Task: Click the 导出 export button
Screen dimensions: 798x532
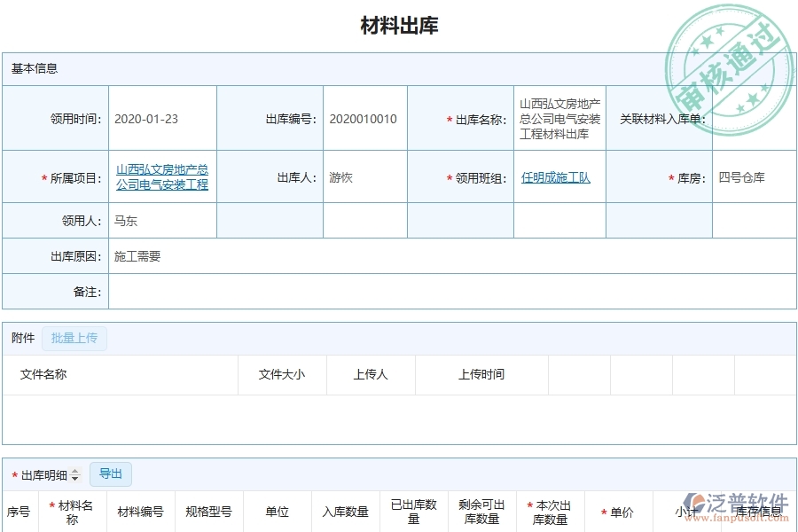Action: 111,474
